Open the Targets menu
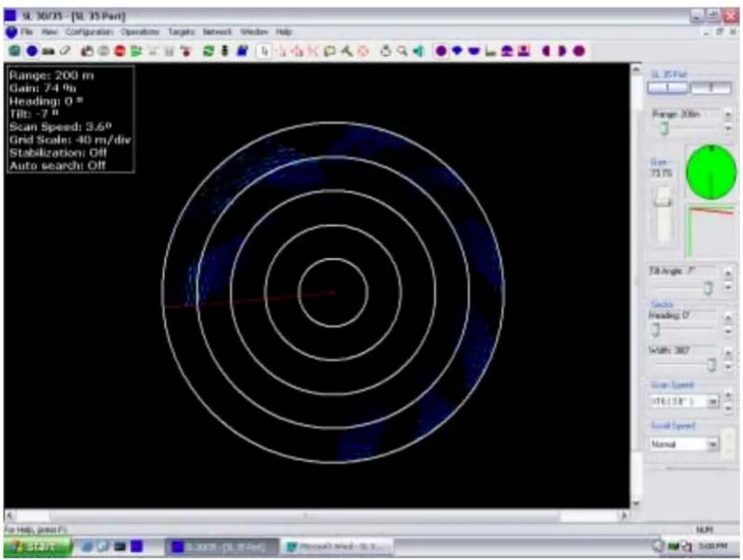The height and width of the screenshot is (560, 743). click(x=181, y=31)
